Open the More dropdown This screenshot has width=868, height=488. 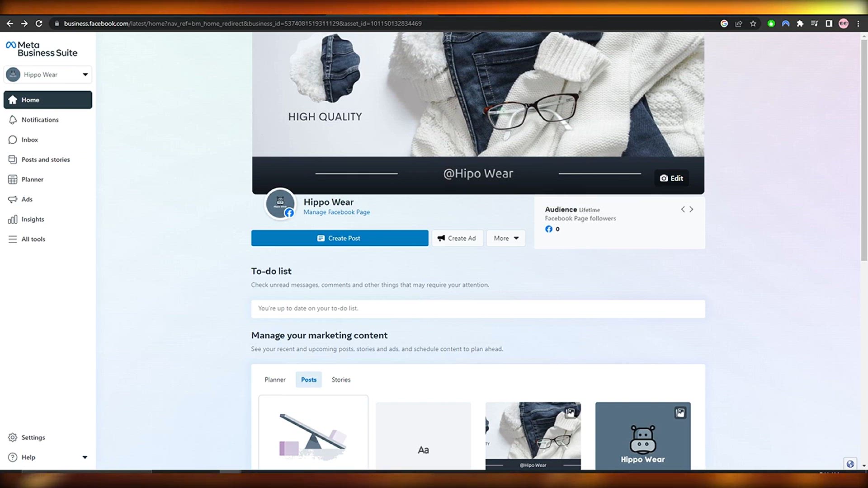click(506, 238)
